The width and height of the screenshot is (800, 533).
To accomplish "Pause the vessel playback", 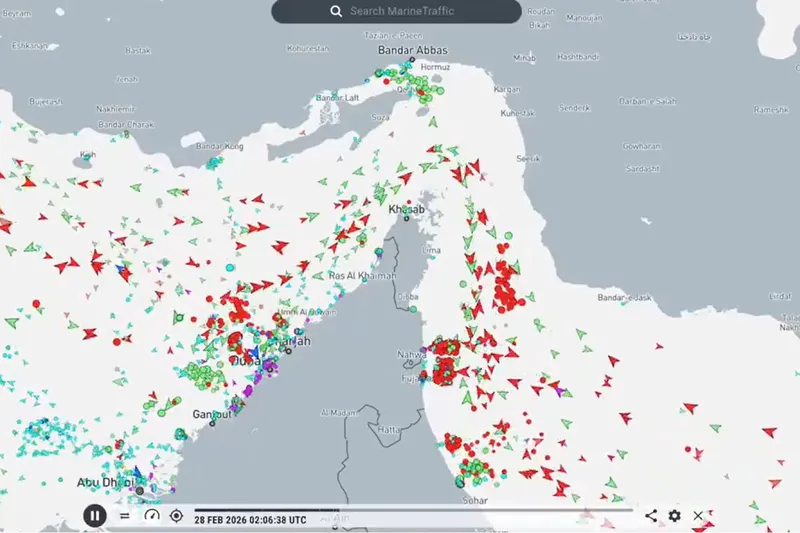I will click(94, 516).
